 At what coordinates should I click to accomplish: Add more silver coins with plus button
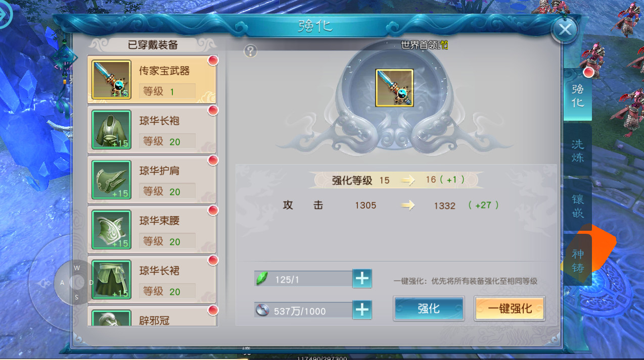point(362,310)
